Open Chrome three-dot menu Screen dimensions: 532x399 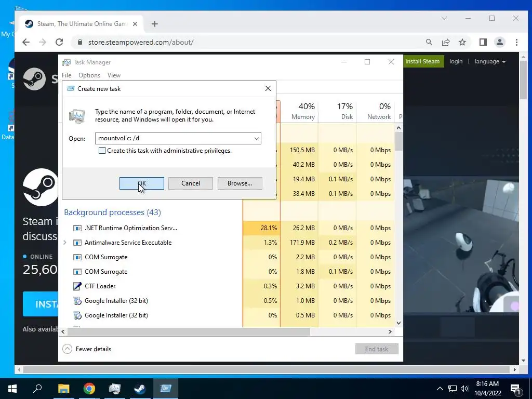[x=516, y=42]
